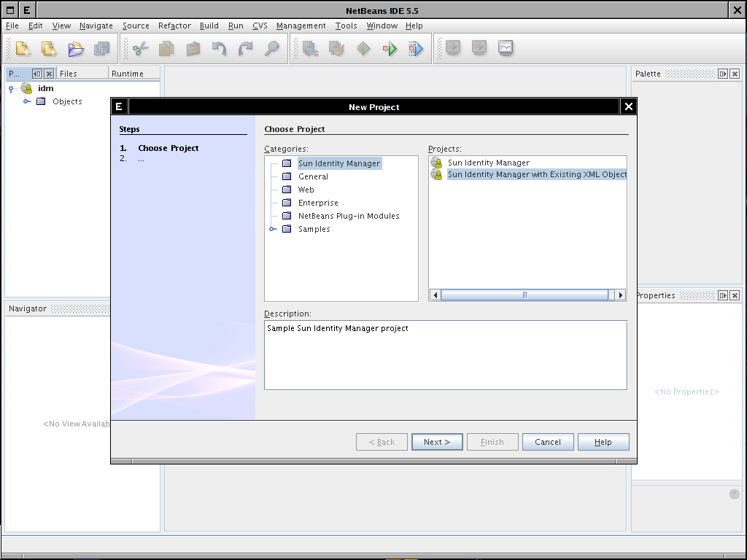Click the Paste clipboard icon
747x560 pixels.
point(193,49)
